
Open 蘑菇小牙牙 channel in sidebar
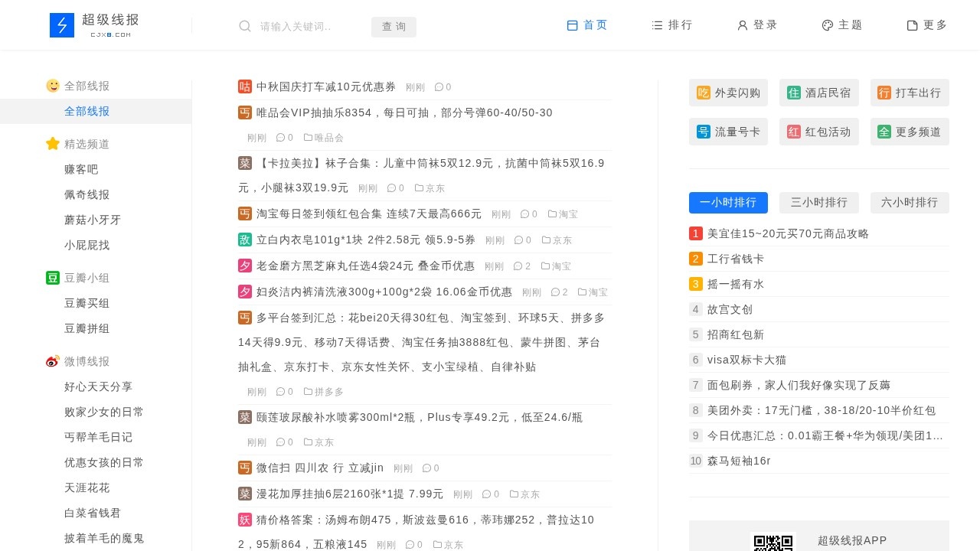93,220
